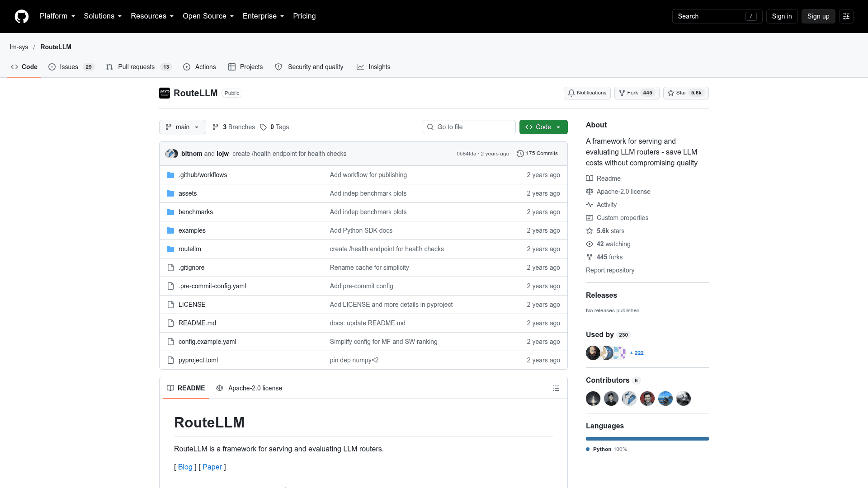
Task: Open the 42 watching list
Action: 608,244
